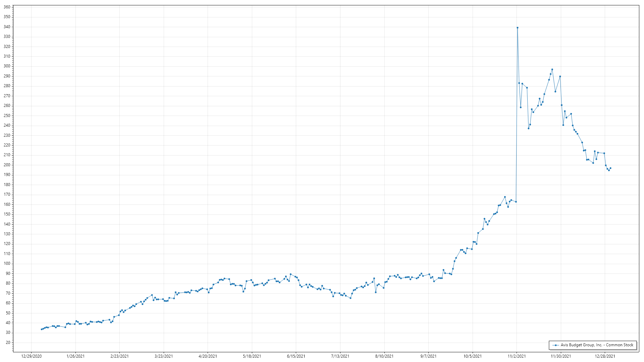Click the 12/28/2021 x-axis date label
Viewport: 644px width, 362px height.
pos(605,356)
